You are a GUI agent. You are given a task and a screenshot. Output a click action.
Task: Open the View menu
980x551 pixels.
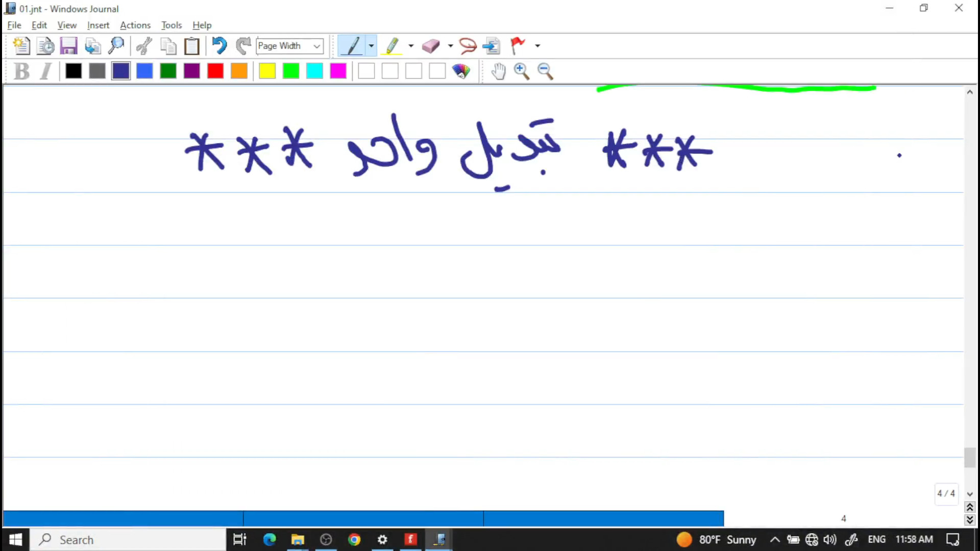tap(67, 25)
